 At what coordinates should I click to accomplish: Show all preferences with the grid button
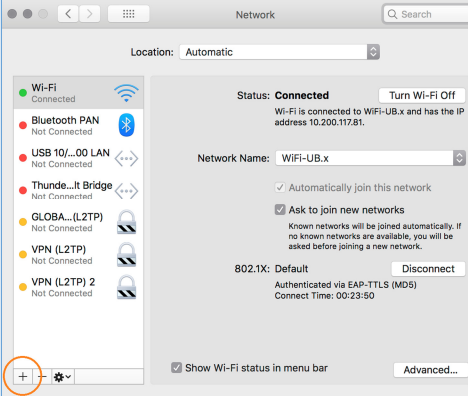tap(129, 14)
